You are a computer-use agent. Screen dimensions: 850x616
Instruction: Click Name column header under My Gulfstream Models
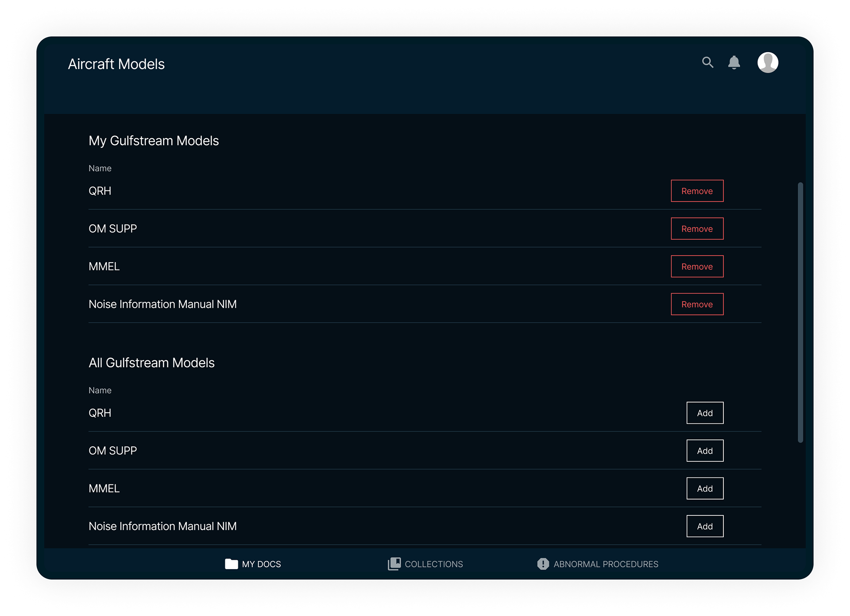point(100,168)
